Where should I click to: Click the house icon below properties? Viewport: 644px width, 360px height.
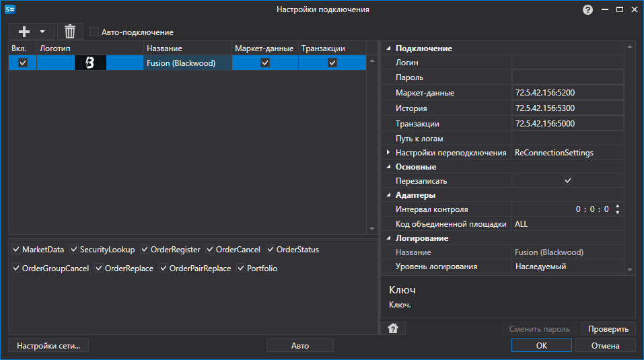[393, 328]
